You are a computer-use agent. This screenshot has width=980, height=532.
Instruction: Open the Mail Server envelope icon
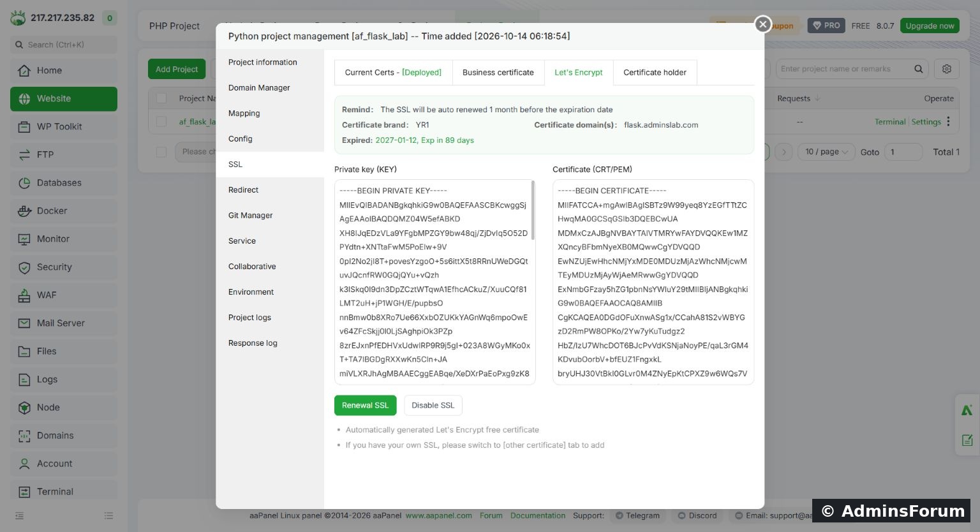[x=24, y=323]
